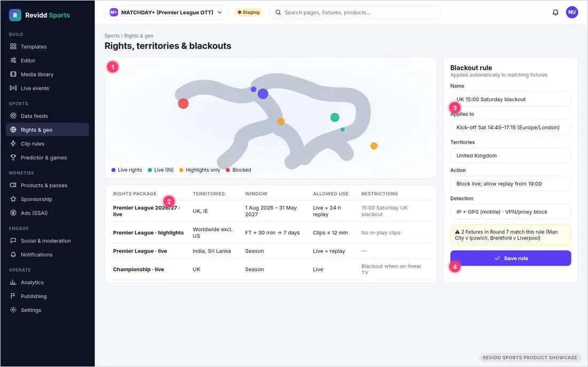Click No in-play clips restriction

pyautogui.click(x=381, y=232)
